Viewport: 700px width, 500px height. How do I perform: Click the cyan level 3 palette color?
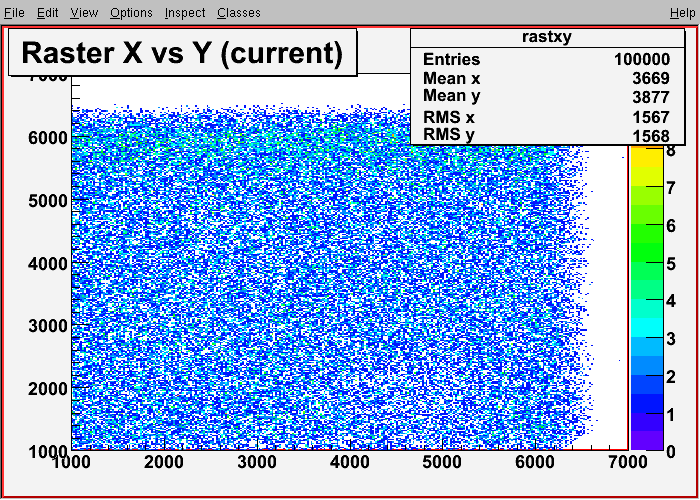point(646,327)
